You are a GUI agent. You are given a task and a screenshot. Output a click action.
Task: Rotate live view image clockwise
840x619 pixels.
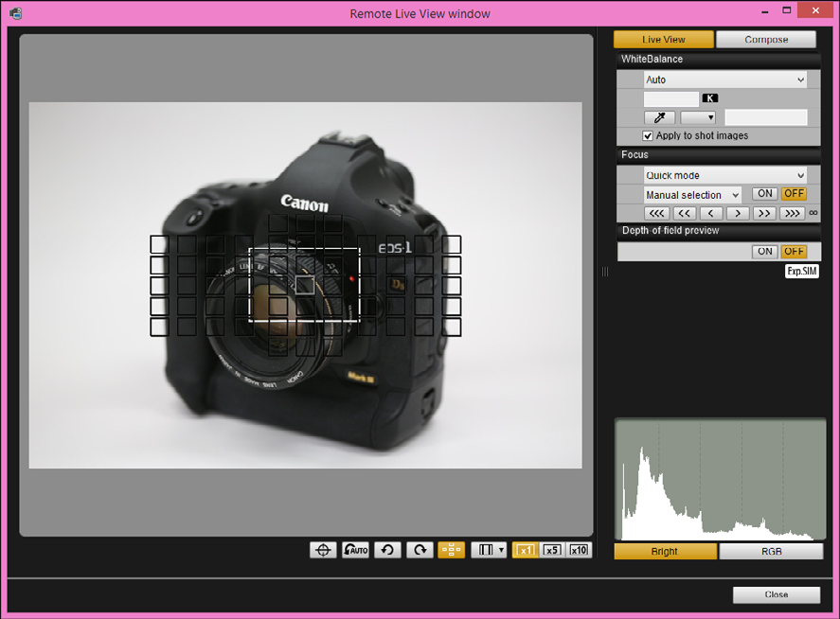[420, 550]
